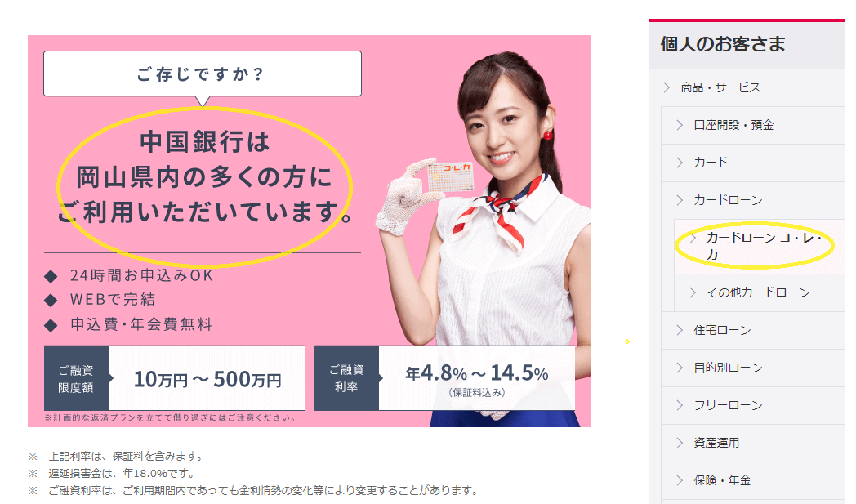Screen dimensions: 856x504
Task: Click the ご融資利率 年4.8%～14.5% box
Action: click(444, 377)
